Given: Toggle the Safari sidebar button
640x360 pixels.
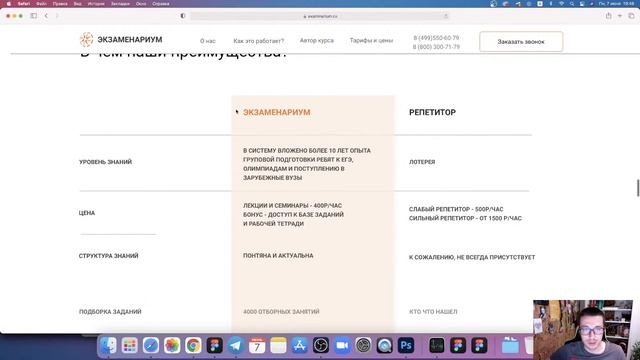Looking at the screenshot, I should pos(33,16).
